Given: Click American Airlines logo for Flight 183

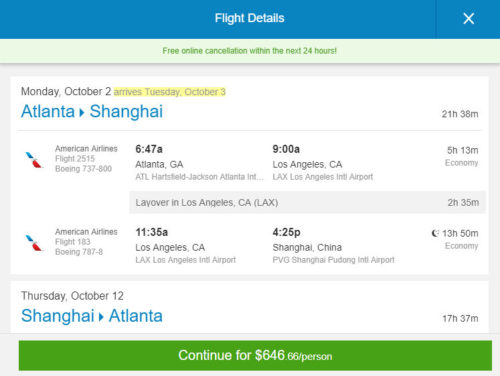Looking at the screenshot, I should [x=34, y=243].
